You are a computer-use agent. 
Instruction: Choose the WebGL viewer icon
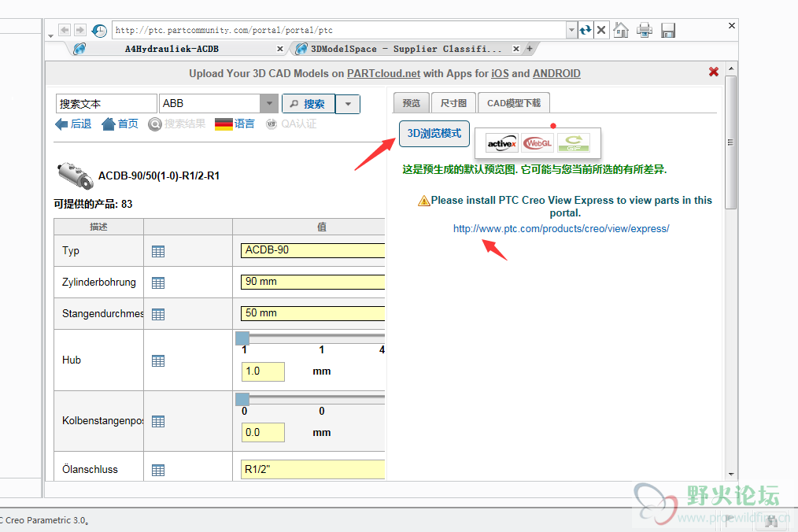coord(538,143)
